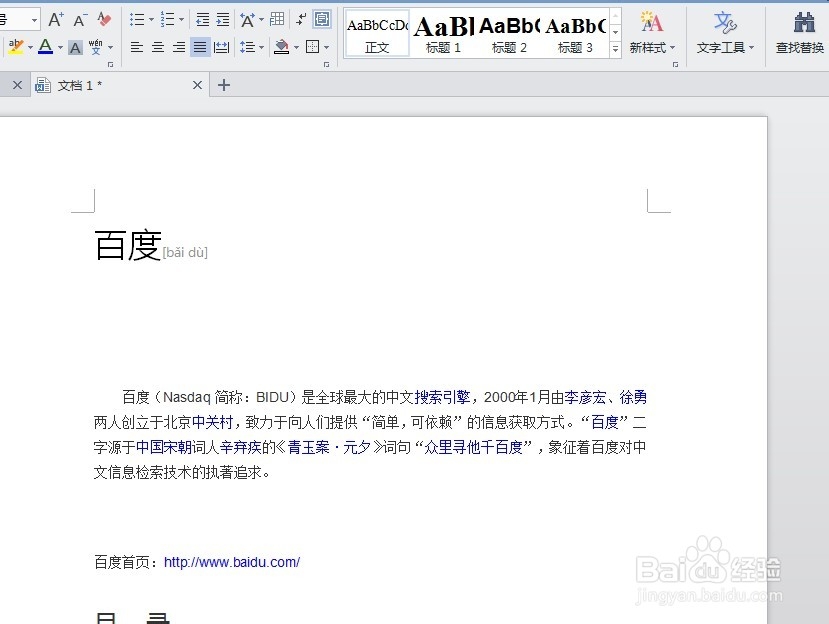829x624 pixels.
Task: Toggle justified alignment
Action: click(x=200, y=48)
